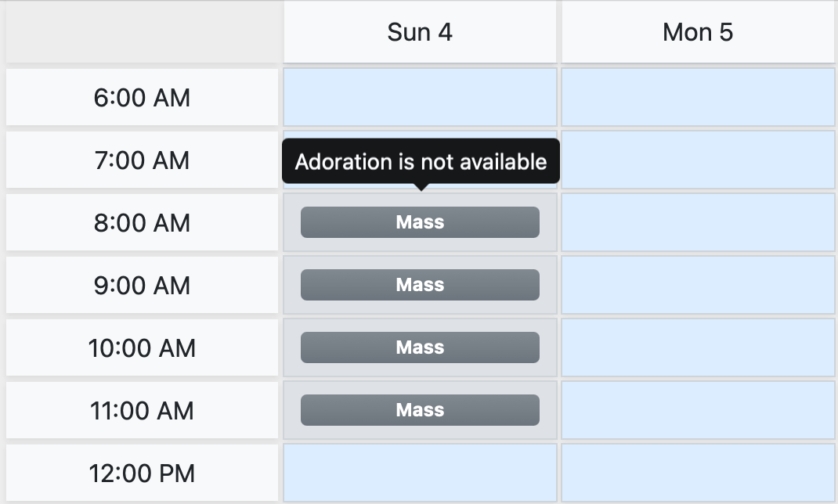The height and width of the screenshot is (504, 838).
Task: Click the Mon 5 column header
Action: coord(698,32)
